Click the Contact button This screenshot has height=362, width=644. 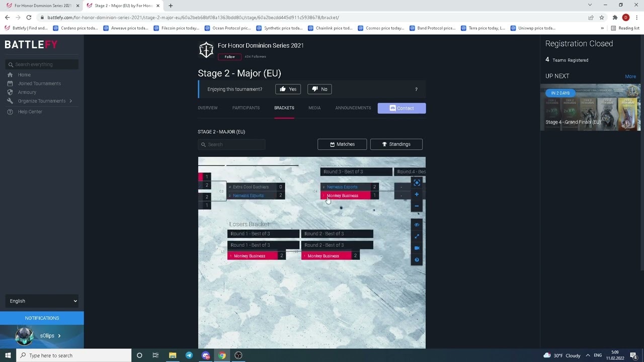coord(401,109)
